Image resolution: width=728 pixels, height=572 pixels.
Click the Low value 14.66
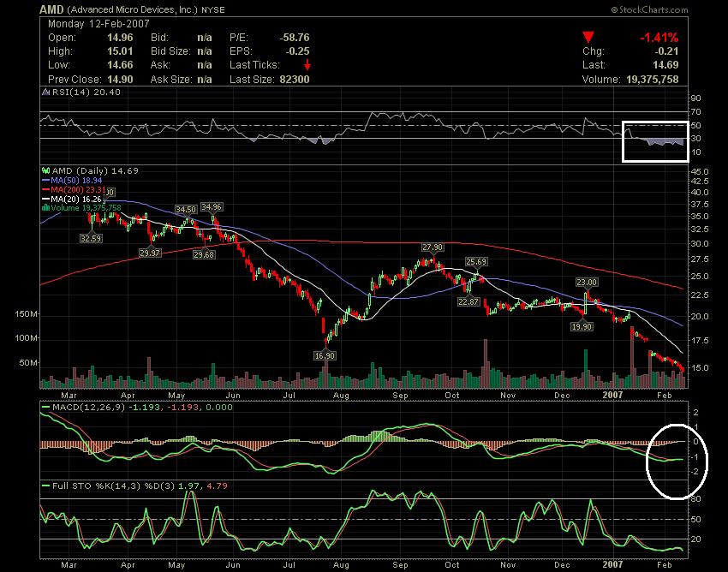click(x=120, y=65)
